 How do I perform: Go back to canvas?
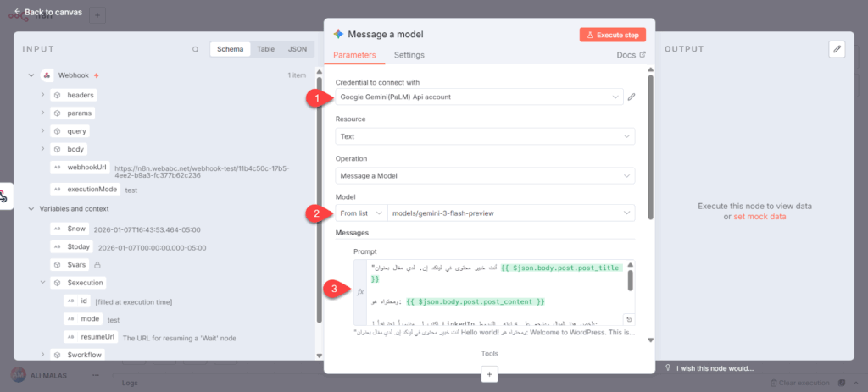(x=47, y=12)
